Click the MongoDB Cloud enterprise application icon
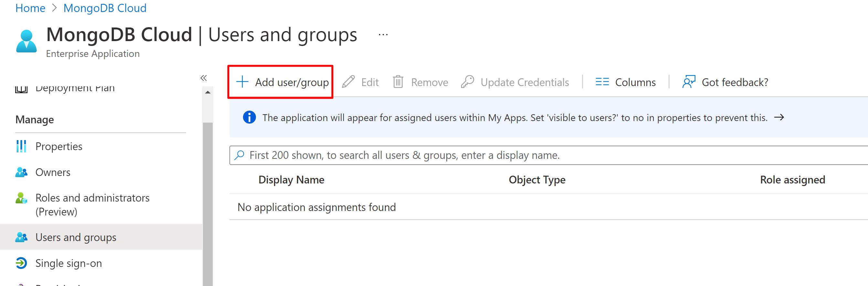The height and width of the screenshot is (286, 868). pos(26,41)
